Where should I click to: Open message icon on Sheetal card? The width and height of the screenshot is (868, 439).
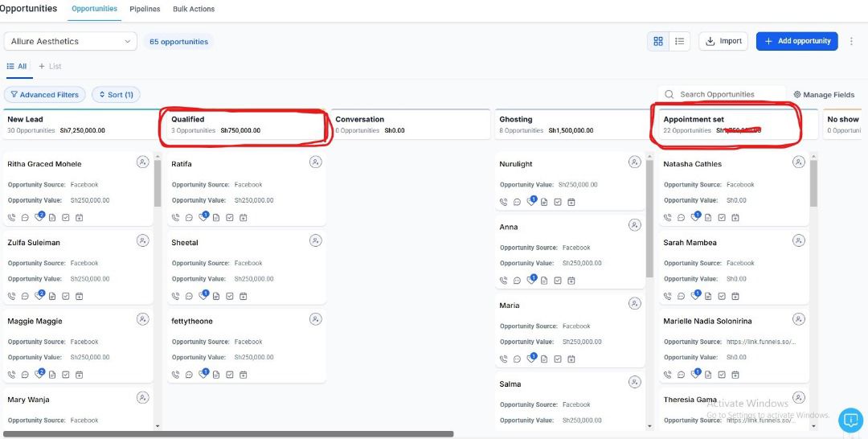pyautogui.click(x=189, y=296)
